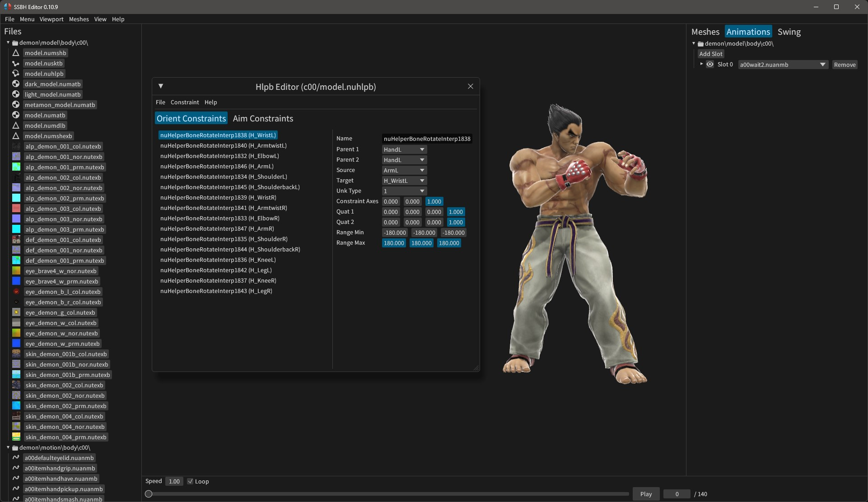This screenshot has width=868, height=502.
Task: Open the Constraint menu in Hlpb Editor
Action: pos(185,102)
